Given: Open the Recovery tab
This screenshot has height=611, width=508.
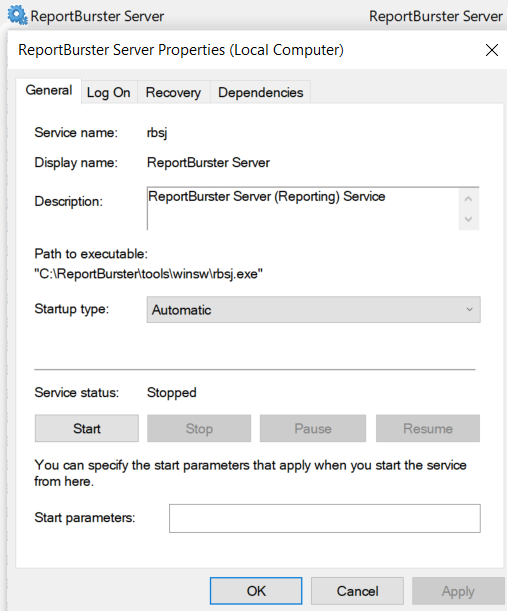Looking at the screenshot, I should 173,92.
